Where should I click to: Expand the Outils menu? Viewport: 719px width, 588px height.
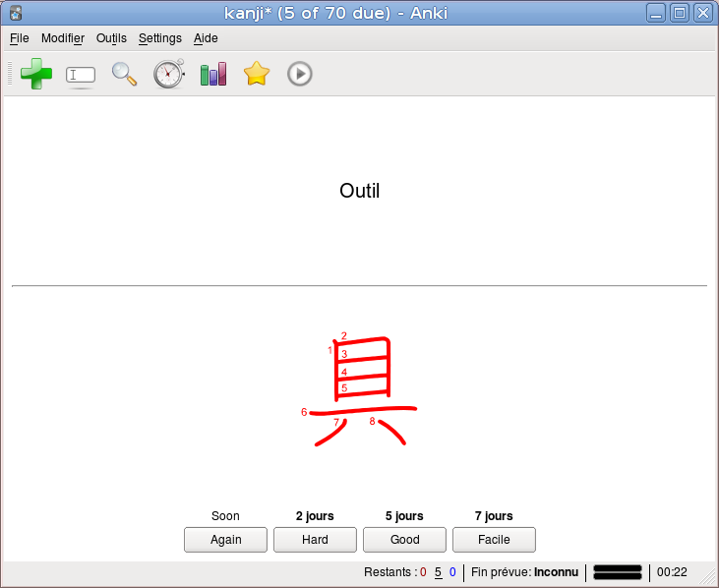coord(111,38)
